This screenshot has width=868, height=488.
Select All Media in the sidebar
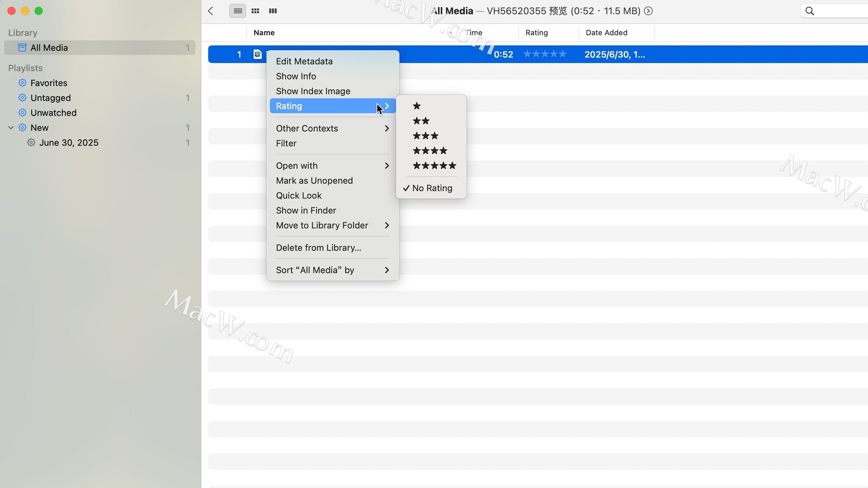(x=99, y=47)
